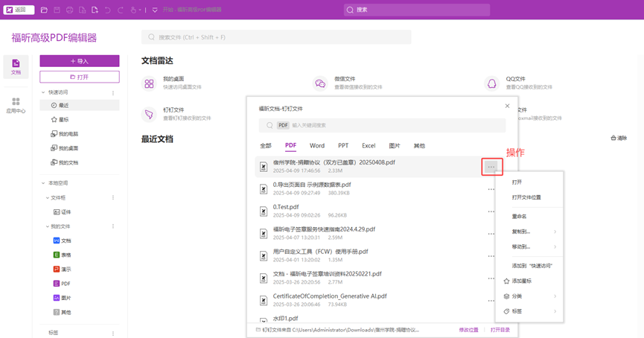This screenshot has height=338, width=644.
Task: Select CertificateOfCompletion_Generative AI.pdf
Action: coord(376,300)
